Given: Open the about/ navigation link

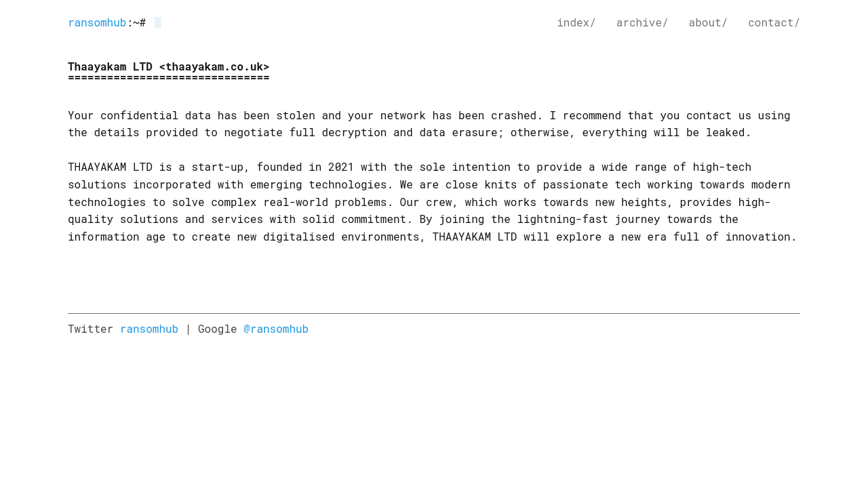Looking at the screenshot, I should coord(707,22).
